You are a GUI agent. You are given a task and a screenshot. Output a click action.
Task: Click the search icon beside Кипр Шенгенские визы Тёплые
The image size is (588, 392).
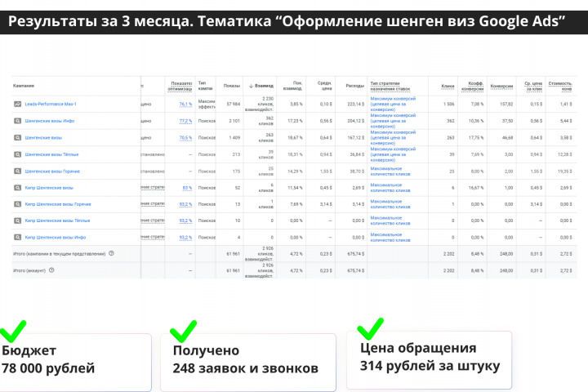click(x=18, y=220)
